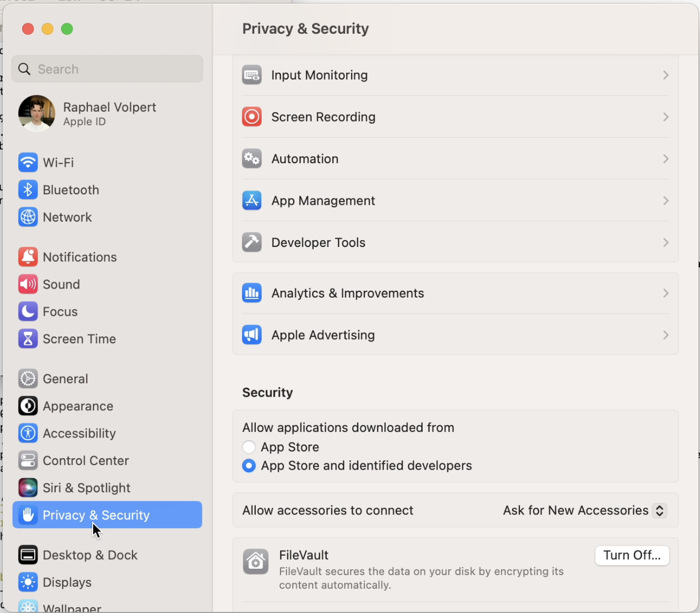Go to Screen Time settings label

[x=79, y=339]
